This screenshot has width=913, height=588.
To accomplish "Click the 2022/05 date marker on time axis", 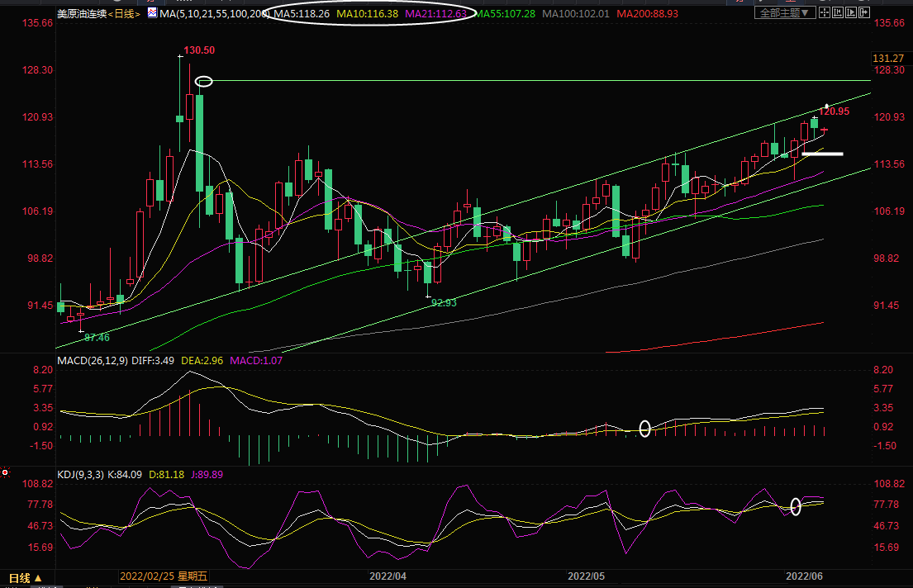I will [587, 574].
